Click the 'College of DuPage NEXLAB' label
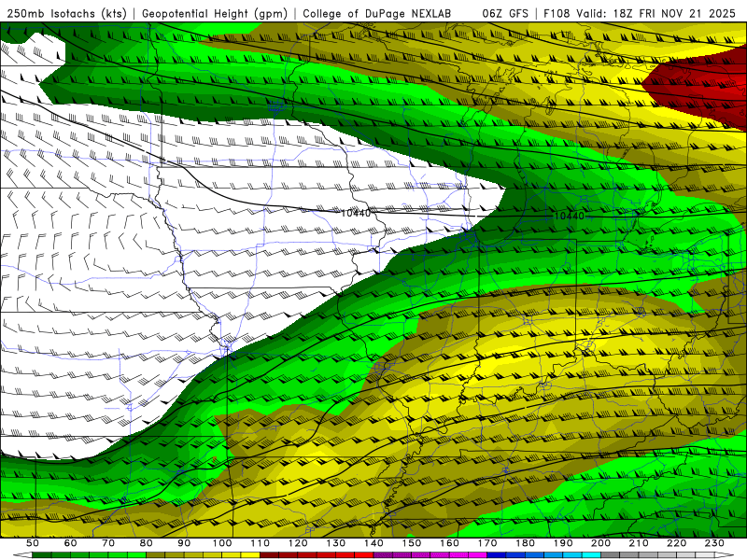Image resolution: width=747 pixels, height=560 pixels. coord(377,13)
